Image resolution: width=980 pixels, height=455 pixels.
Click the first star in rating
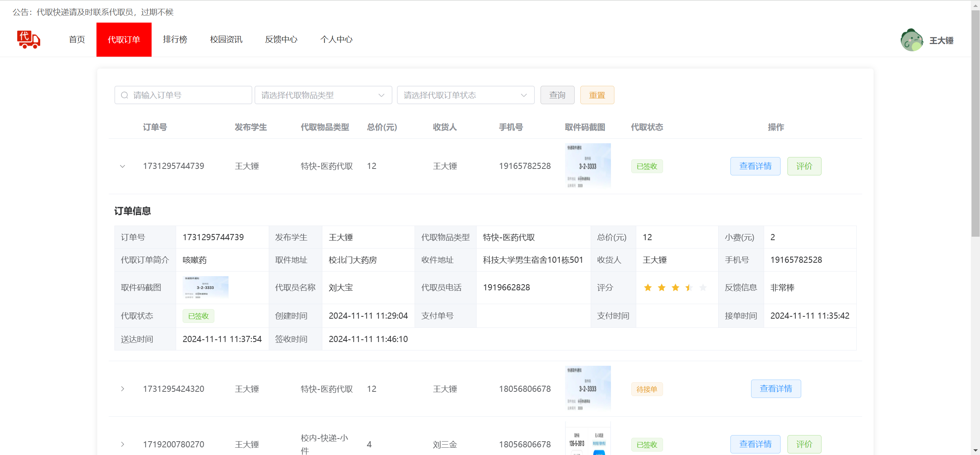tap(648, 288)
